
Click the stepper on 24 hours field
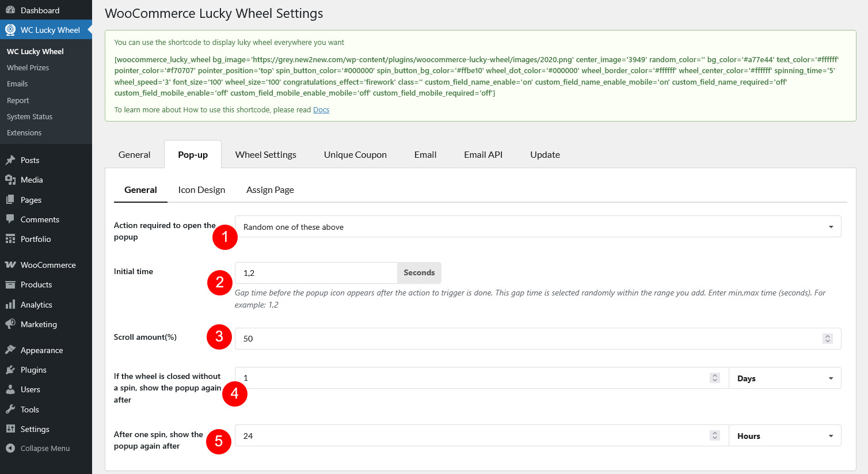click(x=715, y=436)
